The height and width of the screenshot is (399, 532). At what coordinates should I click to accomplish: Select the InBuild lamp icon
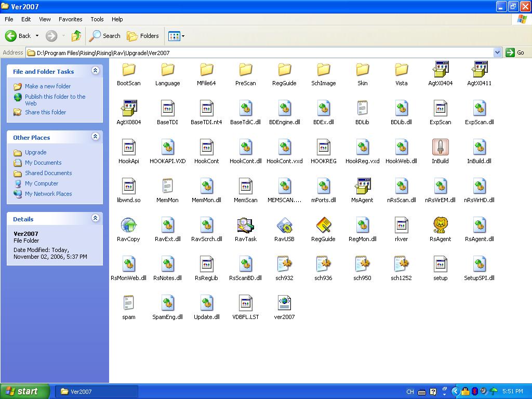coord(440,148)
